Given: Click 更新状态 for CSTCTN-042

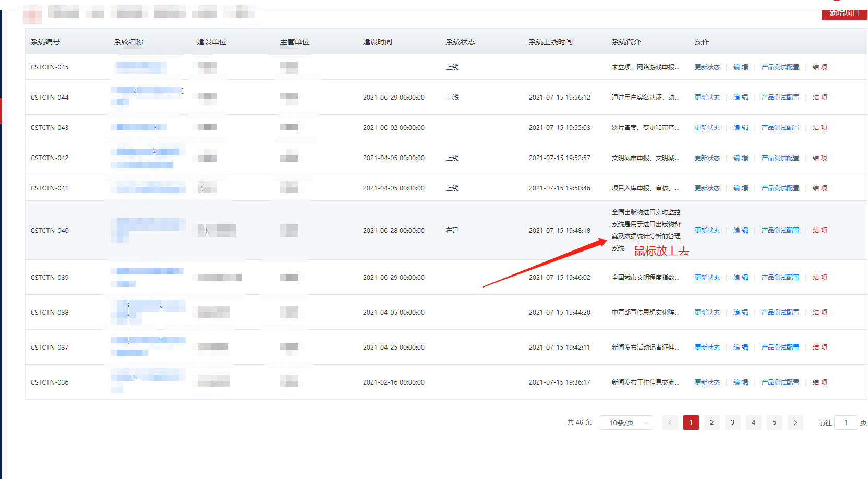Looking at the screenshot, I should 707,158.
